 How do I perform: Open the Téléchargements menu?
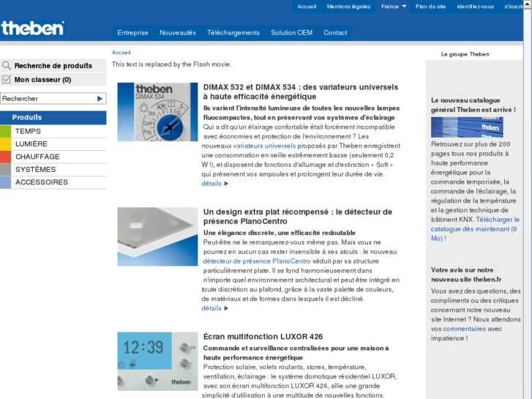(233, 33)
